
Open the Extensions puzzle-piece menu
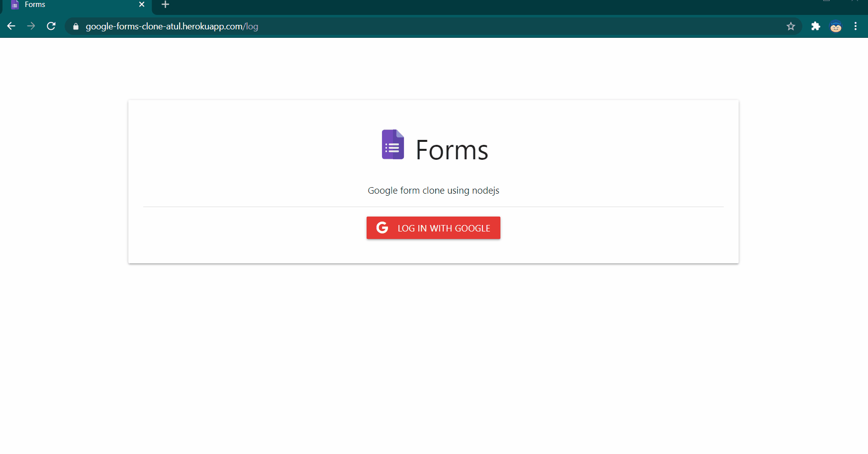(x=816, y=26)
